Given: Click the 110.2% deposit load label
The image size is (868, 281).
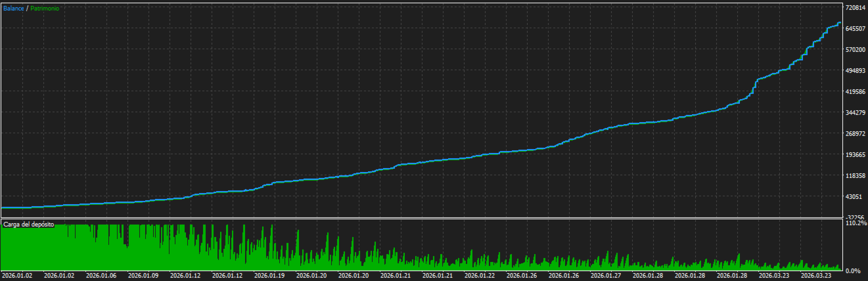Looking at the screenshot, I should click(856, 223).
